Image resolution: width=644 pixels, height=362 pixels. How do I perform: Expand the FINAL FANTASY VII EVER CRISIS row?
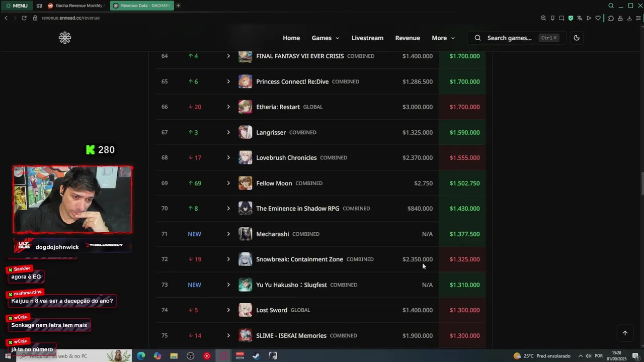pos(228,56)
